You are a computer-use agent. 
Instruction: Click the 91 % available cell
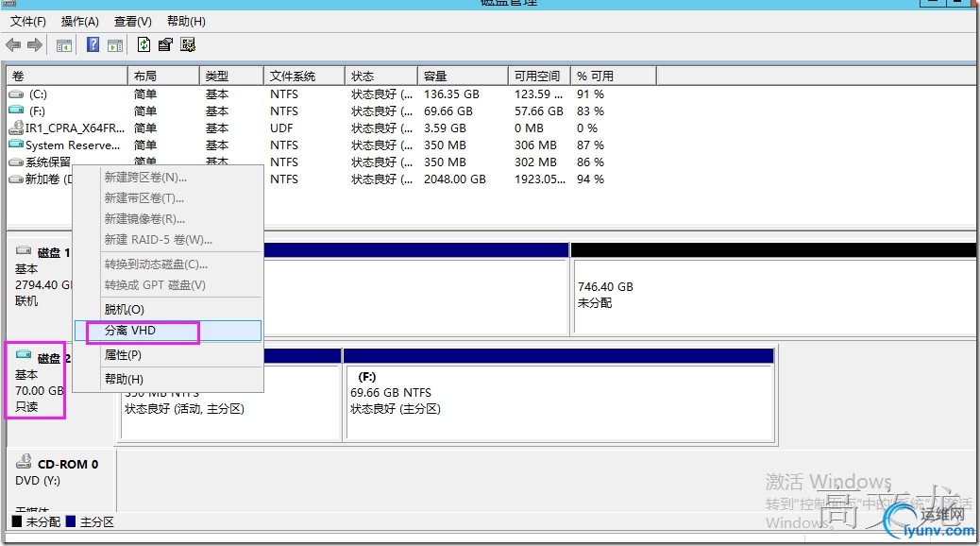coord(590,94)
